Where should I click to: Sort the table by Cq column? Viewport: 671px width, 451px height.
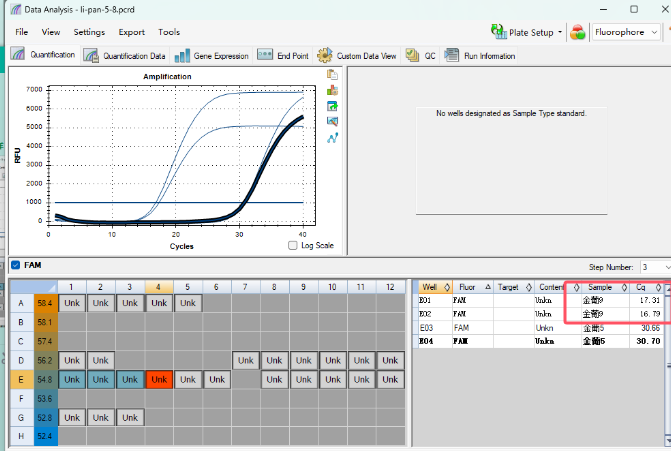(x=646, y=287)
